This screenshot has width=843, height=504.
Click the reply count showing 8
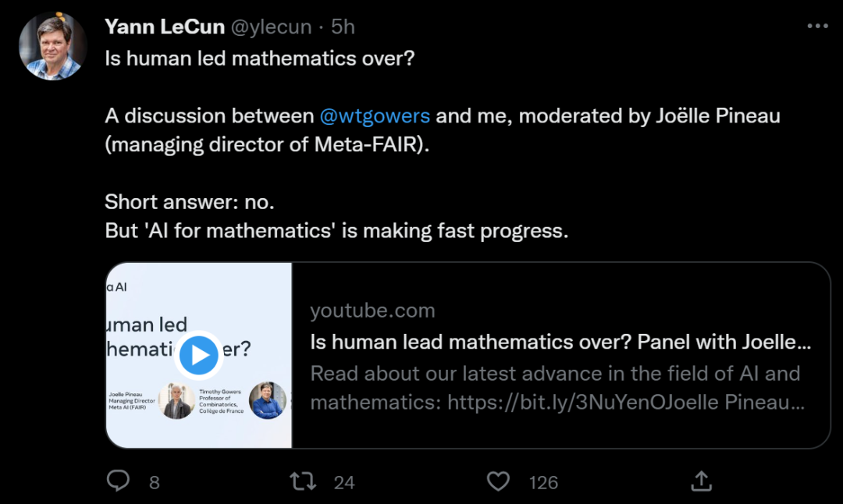click(154, 483)
